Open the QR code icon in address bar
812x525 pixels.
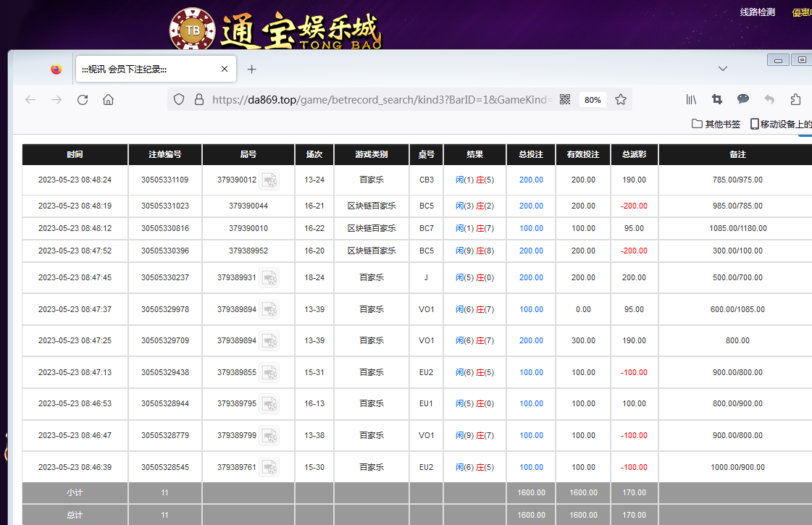click(565, 99)
